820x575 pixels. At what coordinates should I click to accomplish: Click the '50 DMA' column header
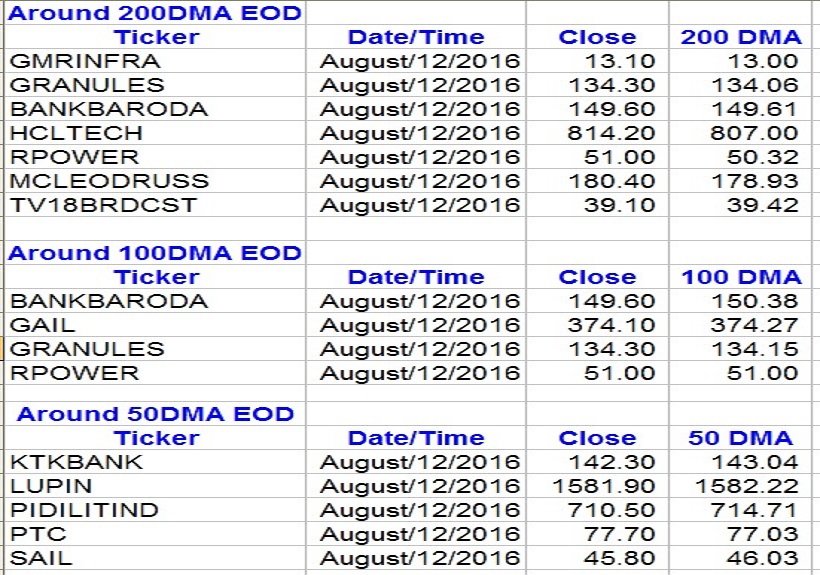[x=741, y=438]
